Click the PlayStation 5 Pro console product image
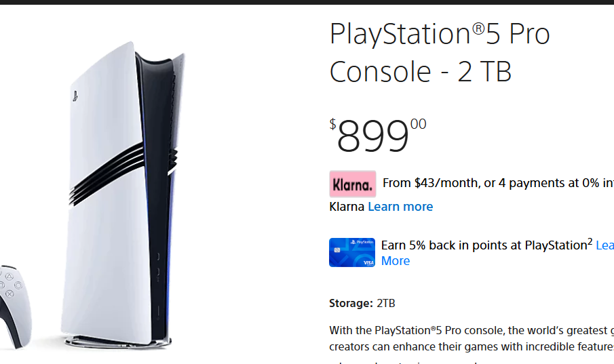The width and height of the screenshot is (614, 364). pyautogui.click(x=122, y=195)
